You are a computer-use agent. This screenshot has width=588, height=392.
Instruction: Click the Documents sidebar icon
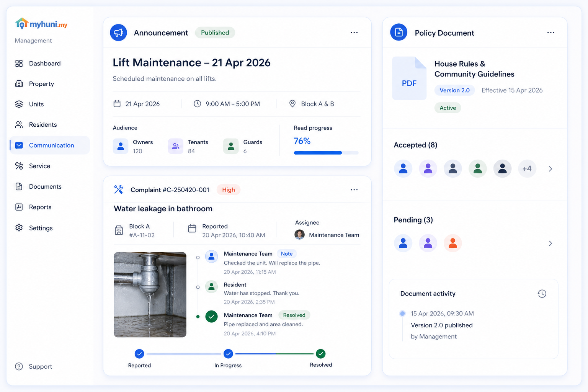[x=19, y=186]
